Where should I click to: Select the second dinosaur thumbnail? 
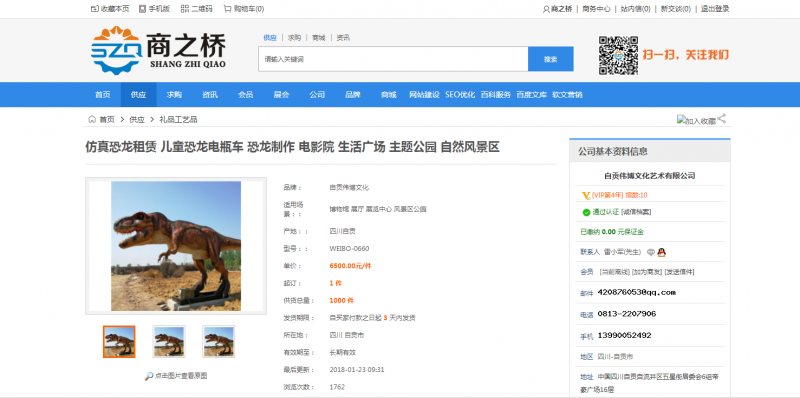click(x=169, y=341)
